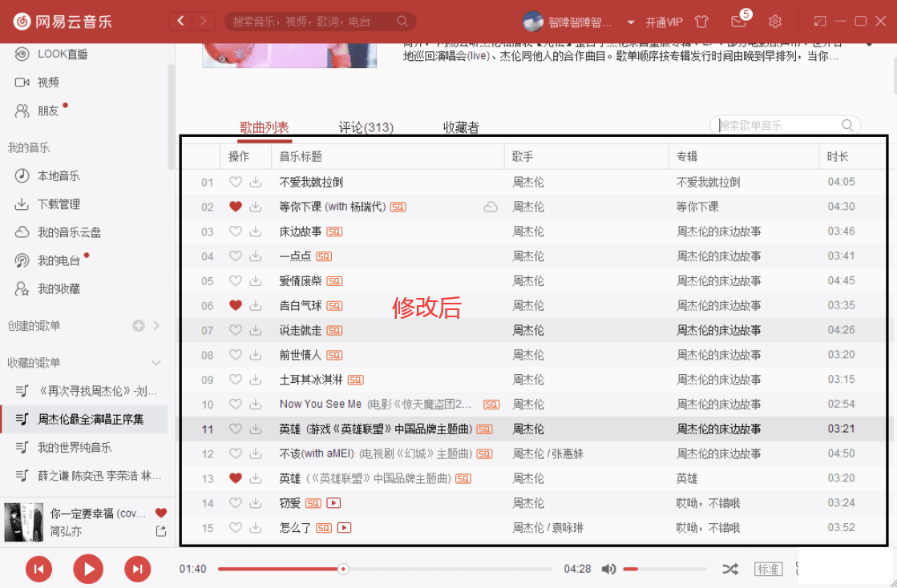Click the cloud icon on 等你下课 row

pyautogui.click(x=491, y=207)
